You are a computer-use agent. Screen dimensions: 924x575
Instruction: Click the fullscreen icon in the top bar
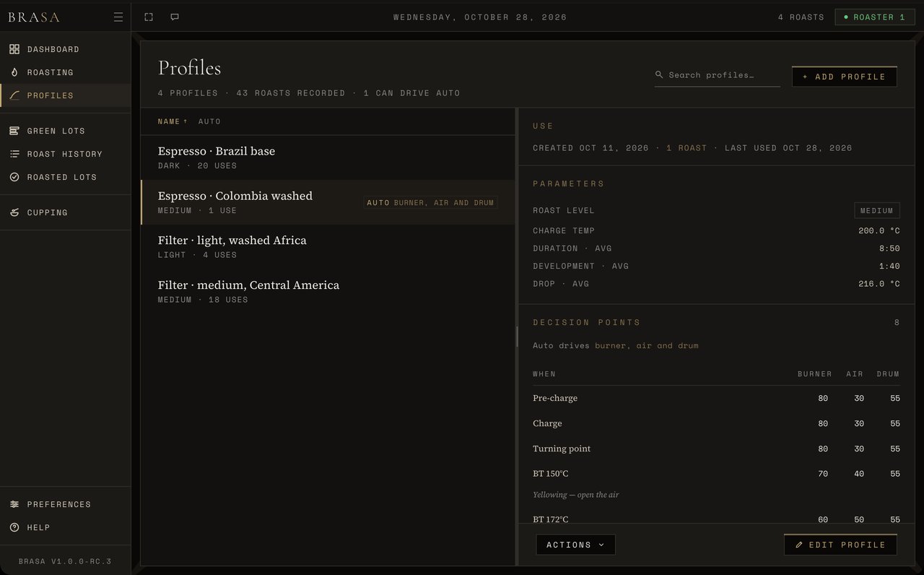pyautogui.click(x=149, y=17)
